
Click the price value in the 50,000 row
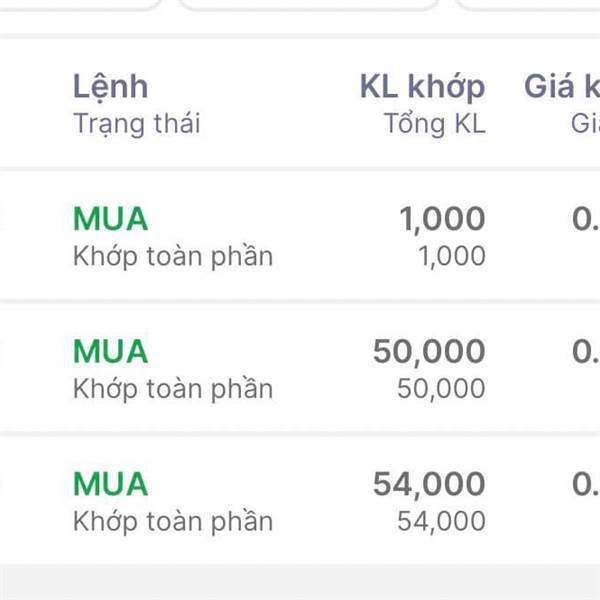(x=585, y=352)
